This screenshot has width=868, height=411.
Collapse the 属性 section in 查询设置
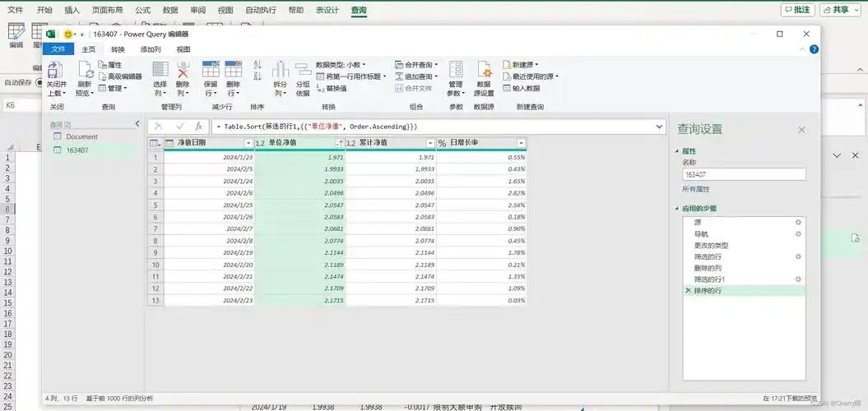click(676, 151)
